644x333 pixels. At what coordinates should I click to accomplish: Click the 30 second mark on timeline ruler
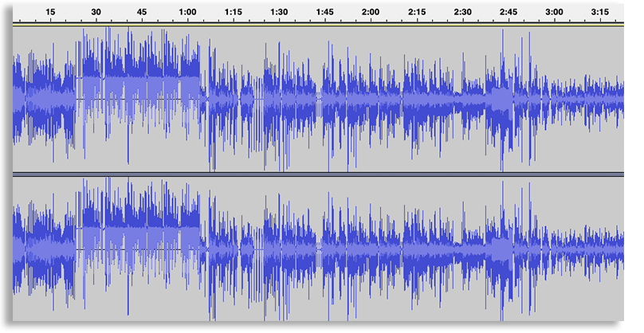tap(96, 12)
